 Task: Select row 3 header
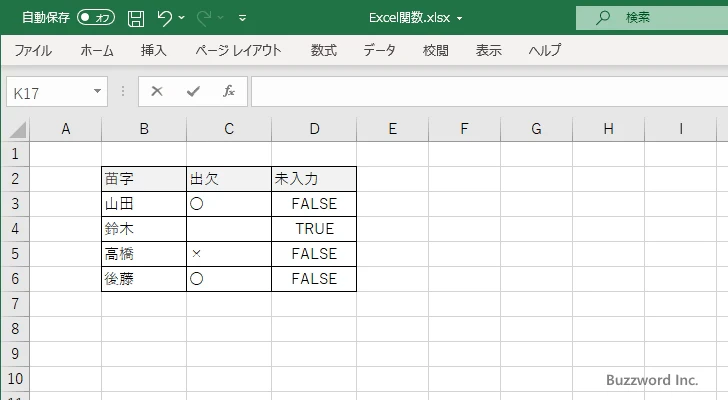pos(15,204)
